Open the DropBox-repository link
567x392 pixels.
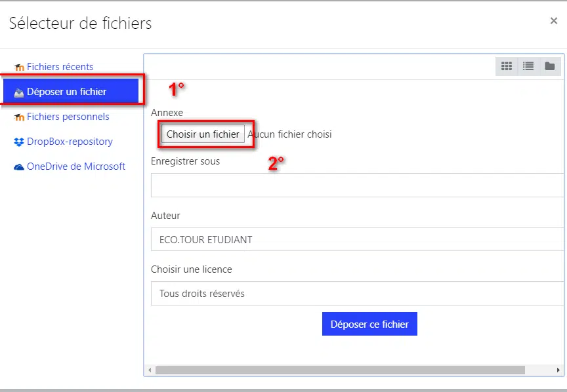click(70, 142)
